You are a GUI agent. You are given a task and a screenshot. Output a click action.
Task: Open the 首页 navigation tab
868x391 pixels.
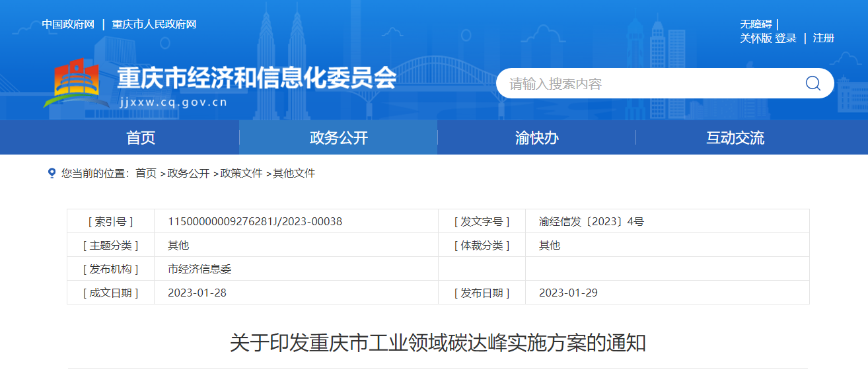click(x=141, y=137)
